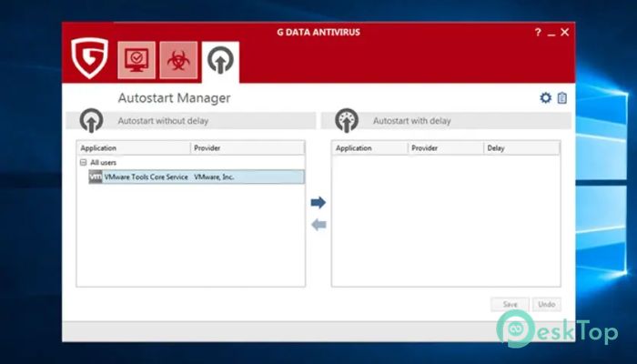
Task: Open the Security Center monitor tab
Action: click(x=136, y=60)
